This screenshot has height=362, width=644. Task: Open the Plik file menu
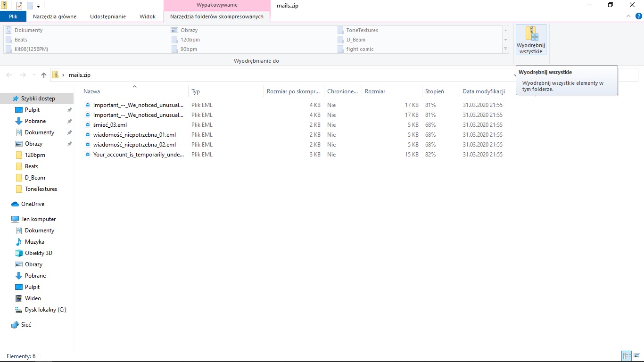tap(13, 16)
